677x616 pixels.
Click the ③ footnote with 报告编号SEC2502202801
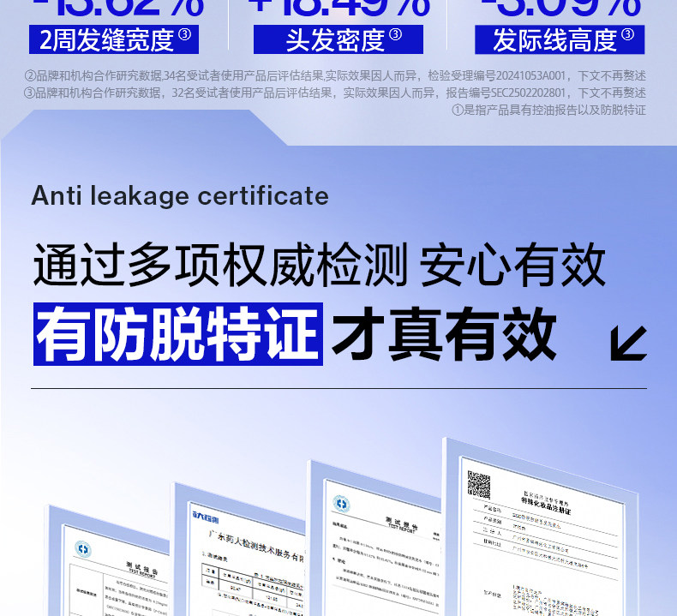click(x=334, y=93)
